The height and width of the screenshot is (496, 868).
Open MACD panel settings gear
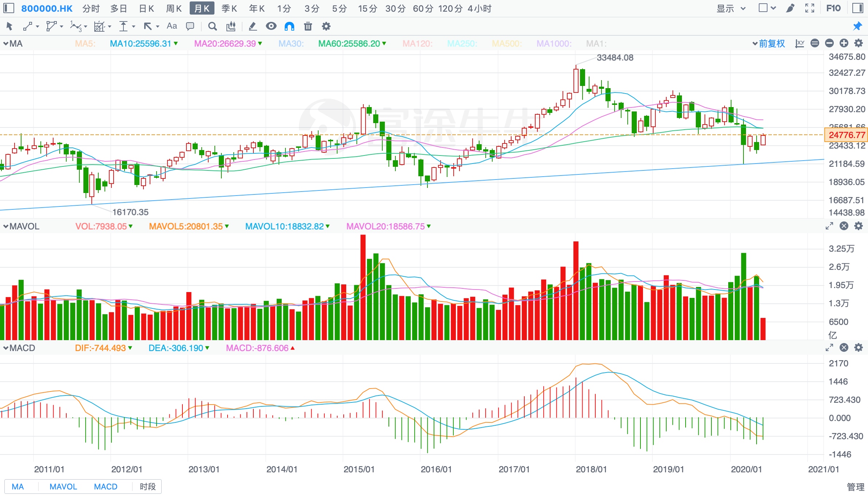click(859, 348)
